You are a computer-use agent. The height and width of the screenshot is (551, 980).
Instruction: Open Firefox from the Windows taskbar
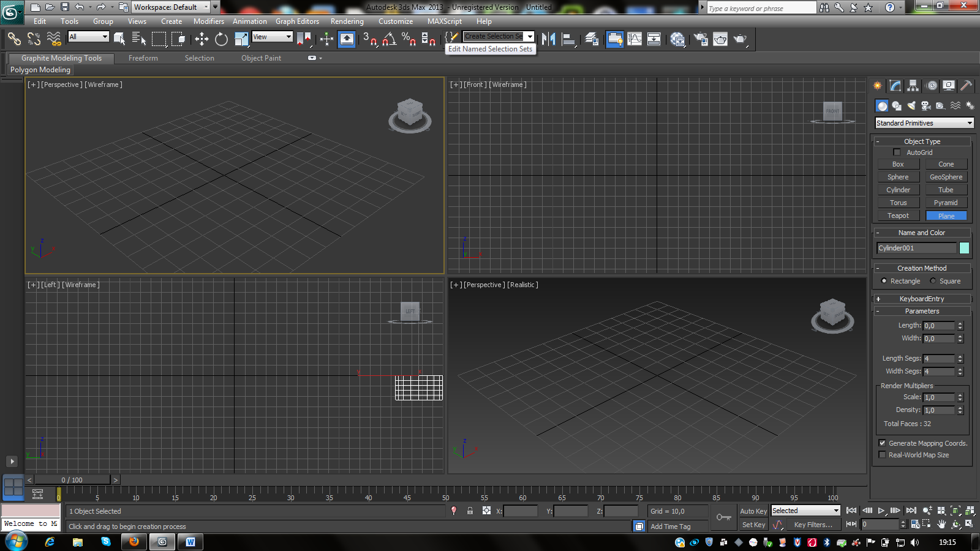click(134, 542)
